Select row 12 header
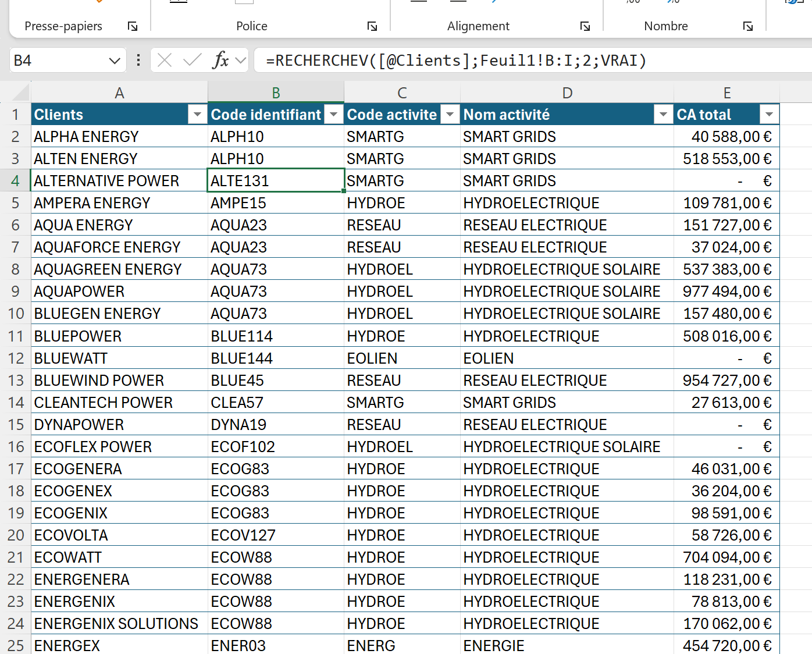 click(x=16, y=358)
